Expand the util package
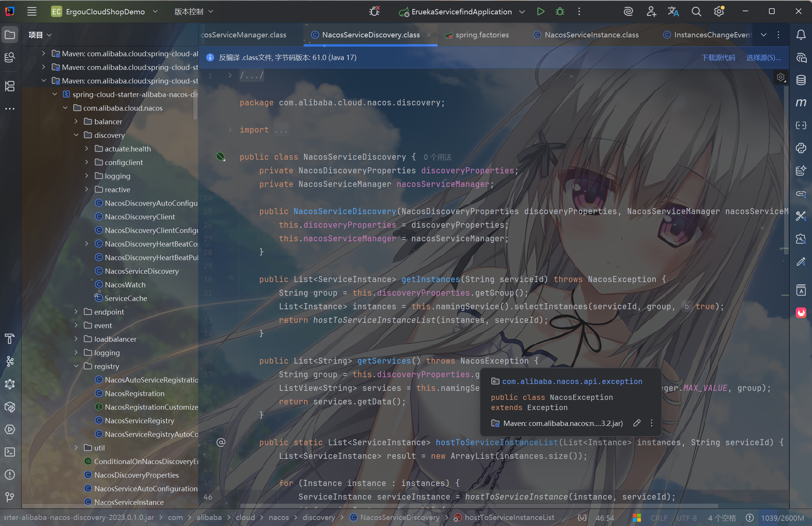812x526 pixels. coord(76,447)
